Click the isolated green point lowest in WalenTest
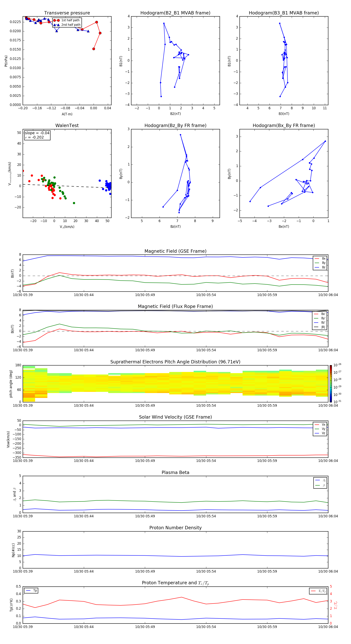Viewport: 351px width, 644px height. coord(74,203)
